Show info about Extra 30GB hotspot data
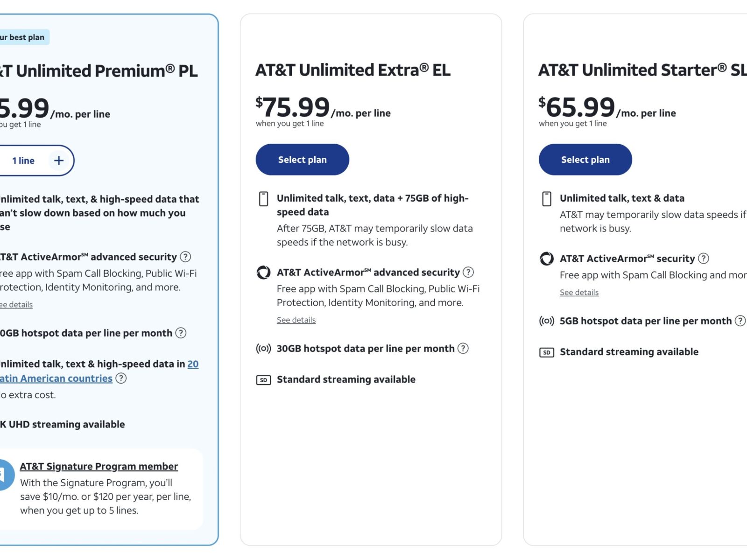 coord(463,349)
